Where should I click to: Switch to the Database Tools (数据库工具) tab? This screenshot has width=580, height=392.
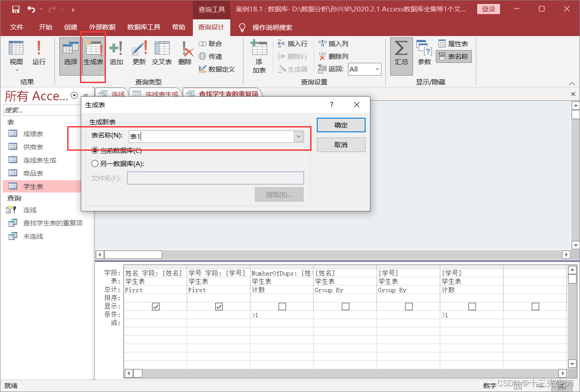[144, 27]
